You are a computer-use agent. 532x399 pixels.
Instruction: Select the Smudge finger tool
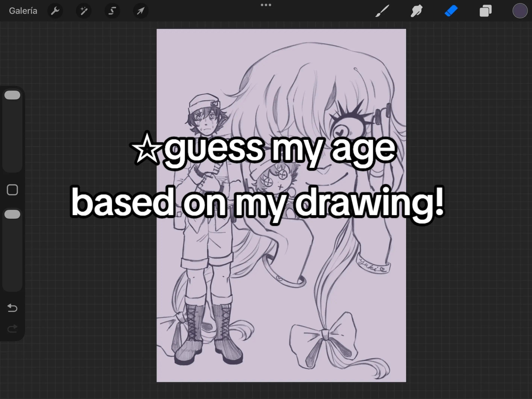(x=416, y=11)
